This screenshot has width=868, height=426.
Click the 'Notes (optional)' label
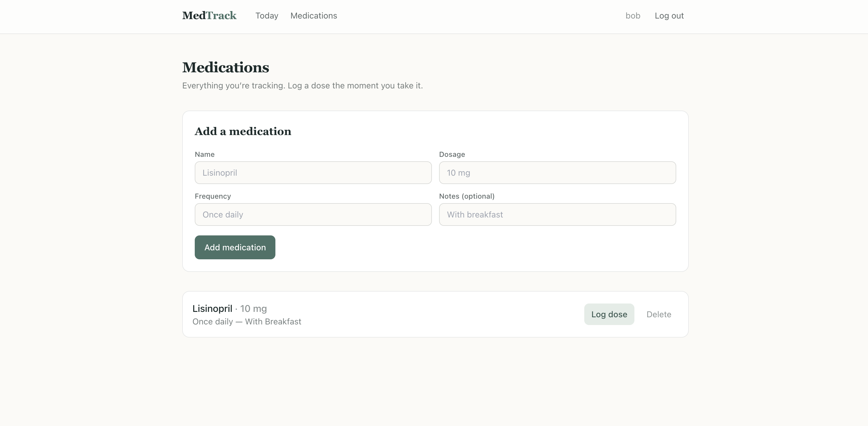pyautogui.click(x=467, y=196)
